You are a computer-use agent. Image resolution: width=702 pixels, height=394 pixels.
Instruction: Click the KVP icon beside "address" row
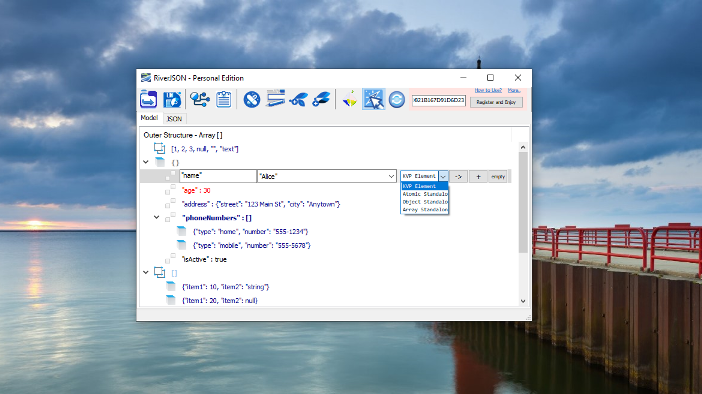click(170, 204)
